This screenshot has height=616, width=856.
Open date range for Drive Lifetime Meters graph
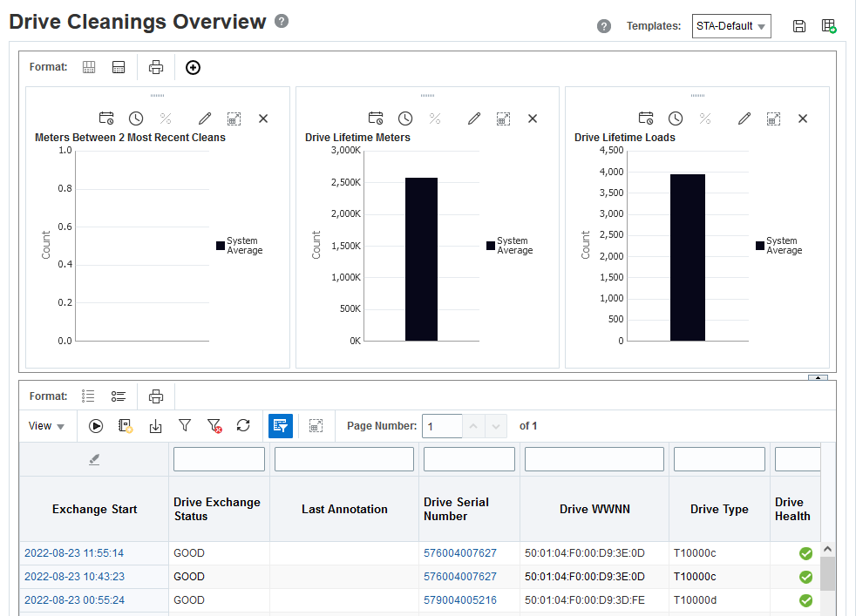click(376, 118)
